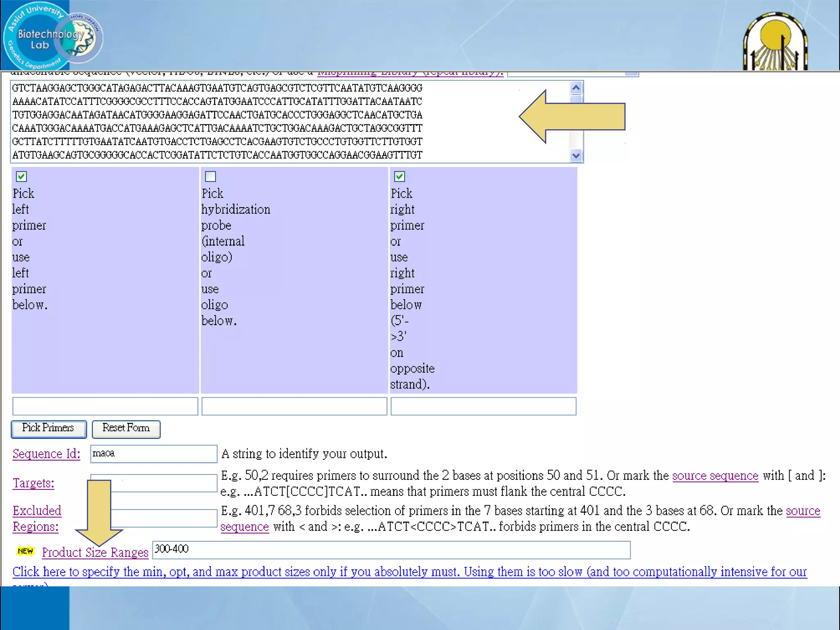This screenshot has height=630, width=840.
Task: Click the left primer sequence input box
Action: point(105,406)
